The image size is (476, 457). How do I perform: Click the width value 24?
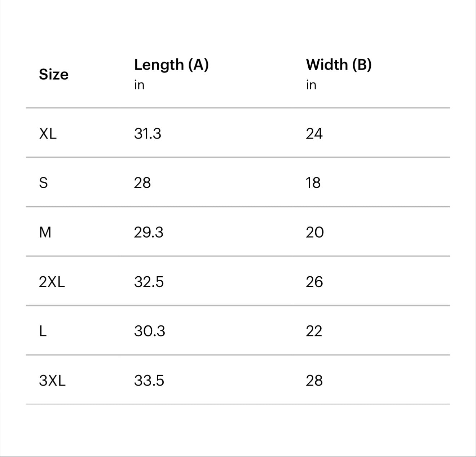pos(314,134)
